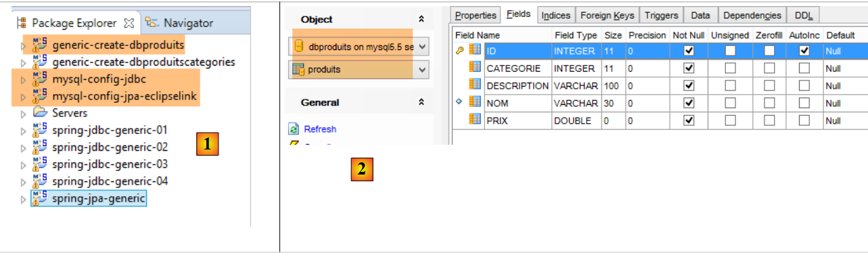Screen dimensions: 868x253
Task: Toggle the AutoInc checkbox for ID
Action: click(x=804, y=50)
